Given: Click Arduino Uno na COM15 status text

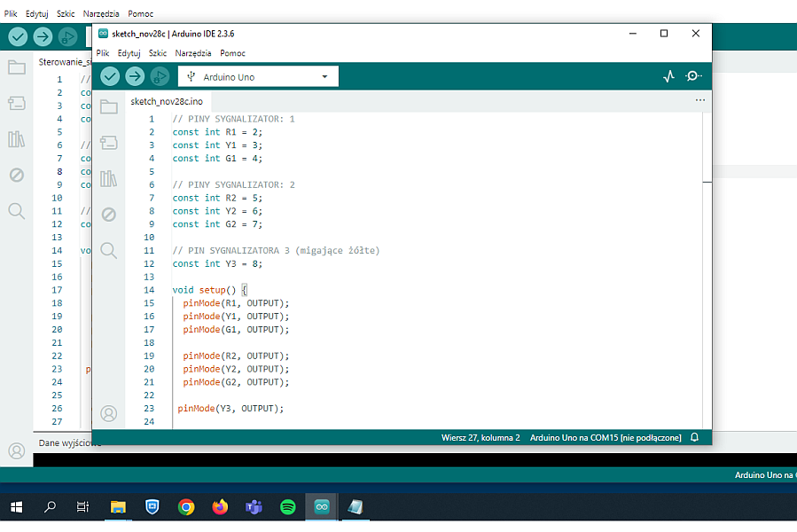Looking at the screenshot, I should point(605,438).
